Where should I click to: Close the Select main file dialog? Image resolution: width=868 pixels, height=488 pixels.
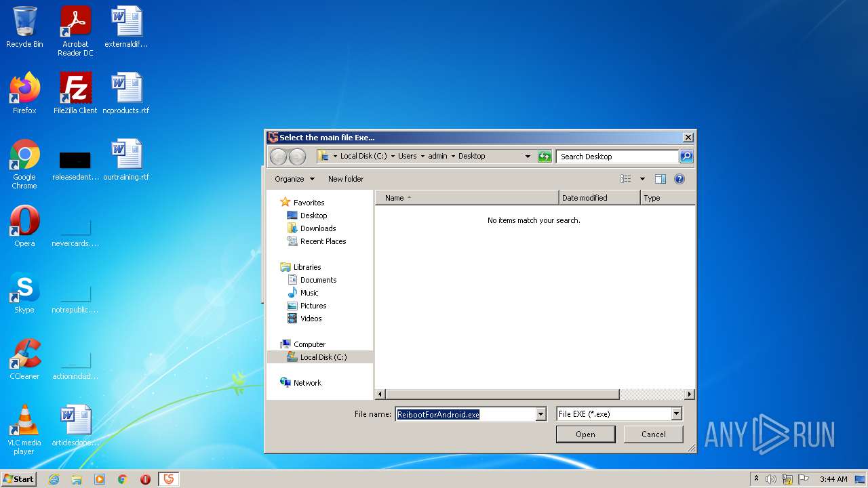coord(688,138)
